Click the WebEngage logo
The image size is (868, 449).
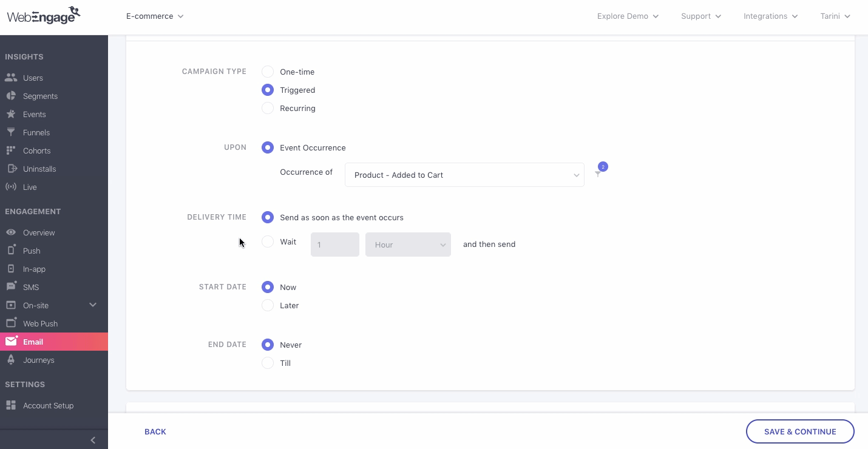(43, 15)
